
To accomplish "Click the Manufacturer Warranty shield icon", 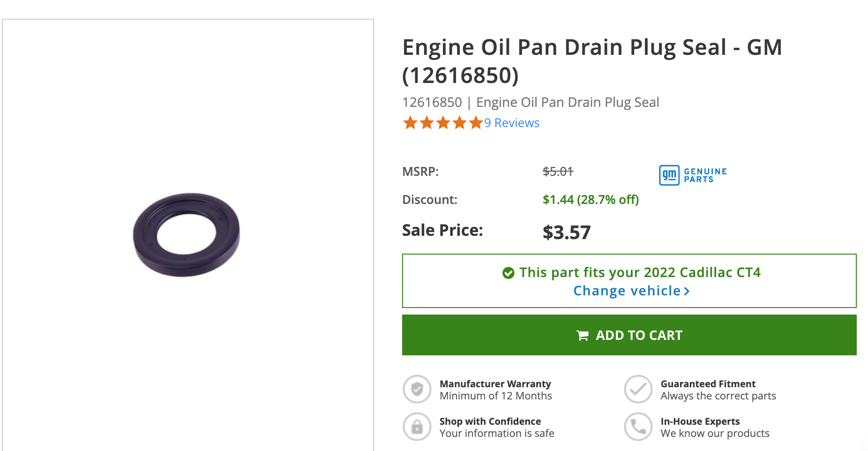I will tap(417, 389).
